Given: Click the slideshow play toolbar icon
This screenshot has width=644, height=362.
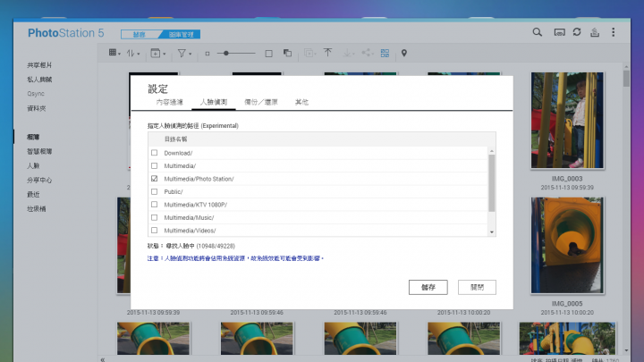Looking at the screenshot, I should 309,53.
